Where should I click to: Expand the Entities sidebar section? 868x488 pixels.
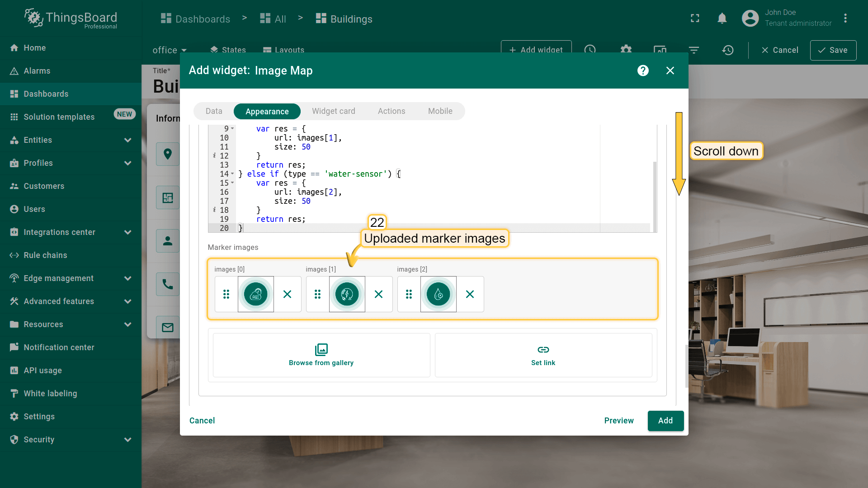[x=127, y=140]
